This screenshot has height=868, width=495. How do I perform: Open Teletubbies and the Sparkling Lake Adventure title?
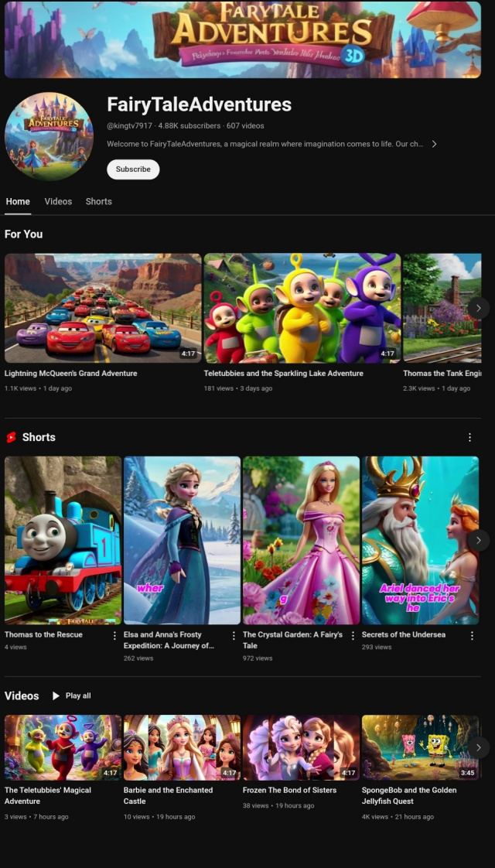coord(284,374)
